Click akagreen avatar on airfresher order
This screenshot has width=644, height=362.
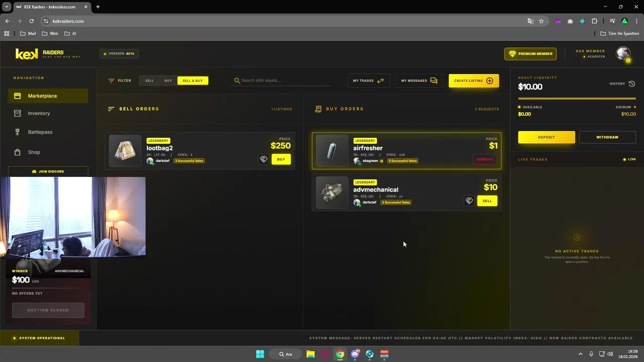pyautogui.click(x=357, y=161)
